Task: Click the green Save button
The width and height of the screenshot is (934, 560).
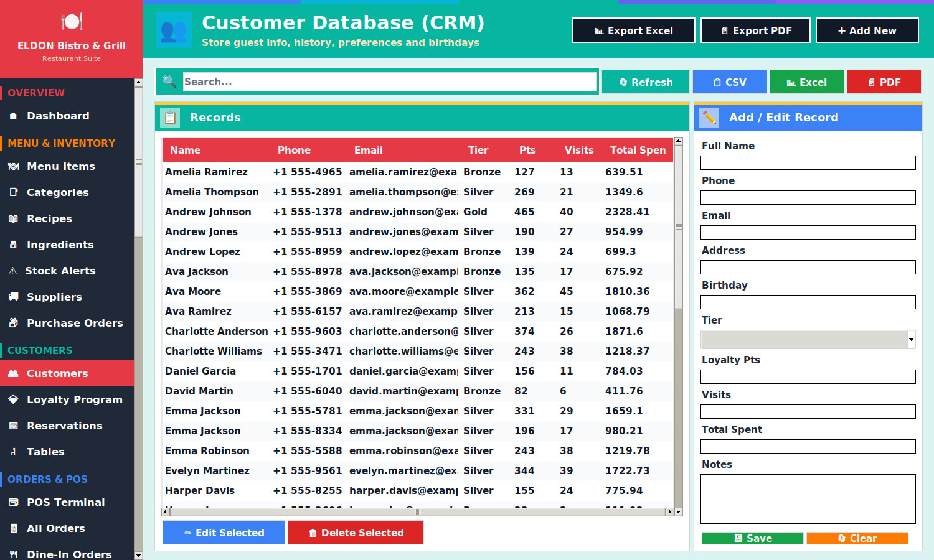Action: tap(752, 538)
